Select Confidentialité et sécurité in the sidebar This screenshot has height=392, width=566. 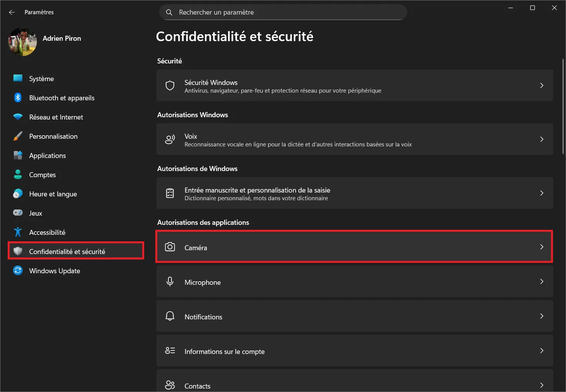pos(67,251)
